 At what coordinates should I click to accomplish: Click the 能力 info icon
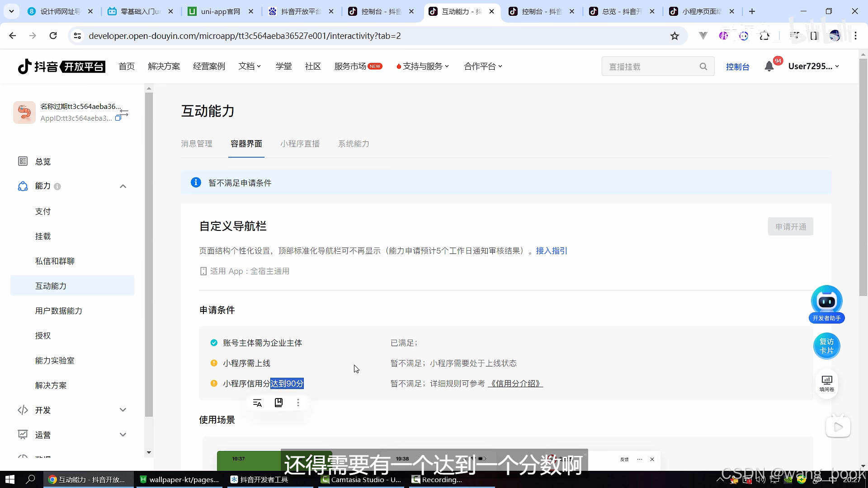[57, 186]
